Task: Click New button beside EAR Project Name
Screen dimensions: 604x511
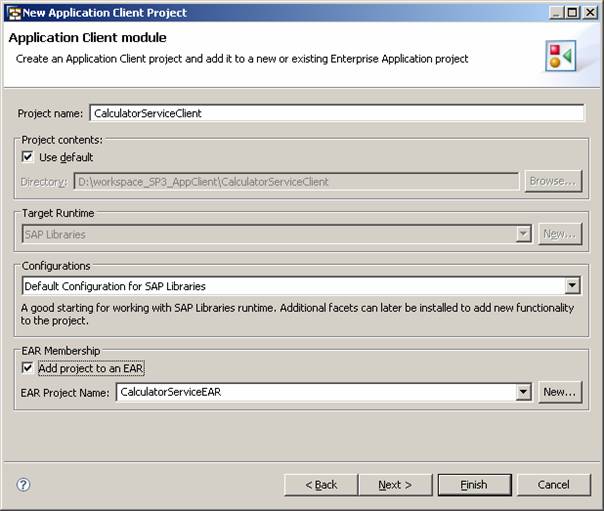Action: click(559, 392)
